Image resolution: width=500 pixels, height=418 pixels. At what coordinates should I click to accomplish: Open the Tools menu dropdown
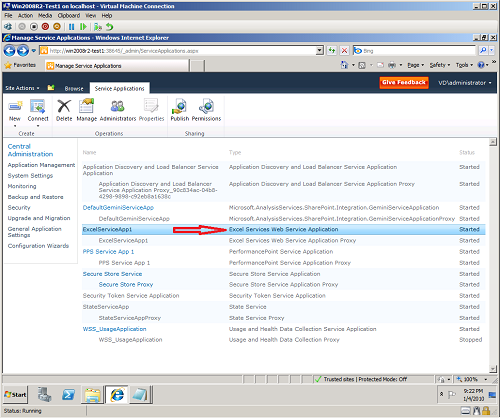click(x=464, y=65)
